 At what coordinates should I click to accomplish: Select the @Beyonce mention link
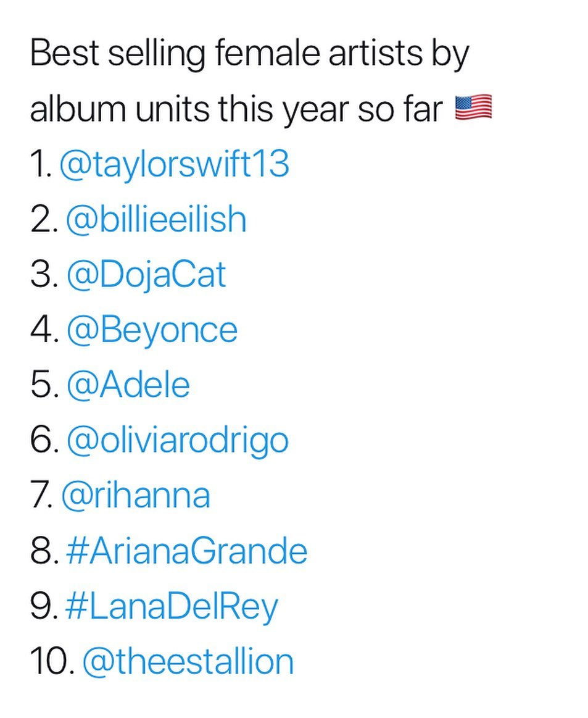(x=152, y=330)
